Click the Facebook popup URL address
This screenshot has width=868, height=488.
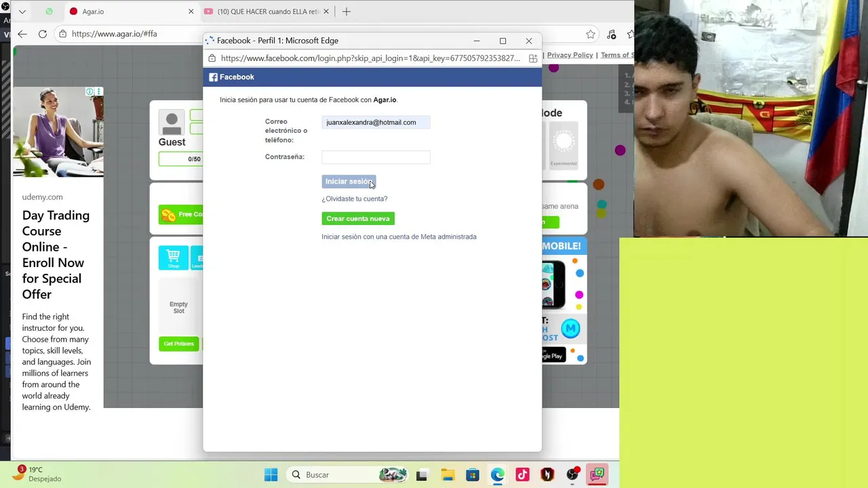click(x=370, y=58)
